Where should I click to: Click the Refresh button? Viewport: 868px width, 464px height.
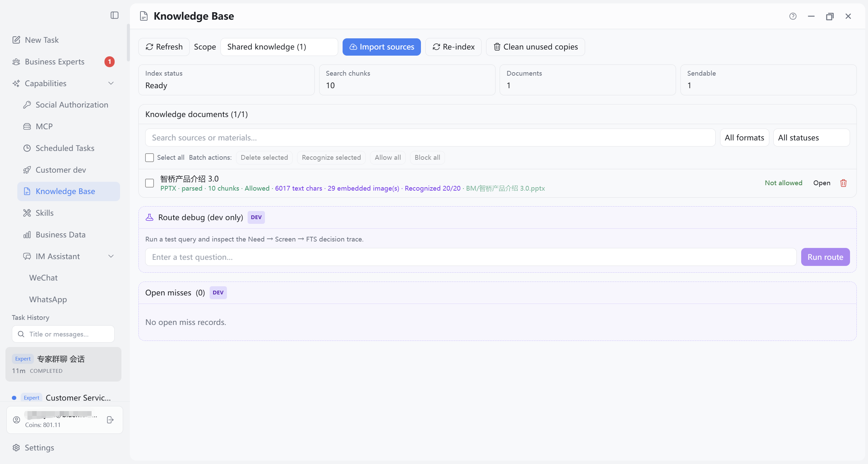pos(164,47)
